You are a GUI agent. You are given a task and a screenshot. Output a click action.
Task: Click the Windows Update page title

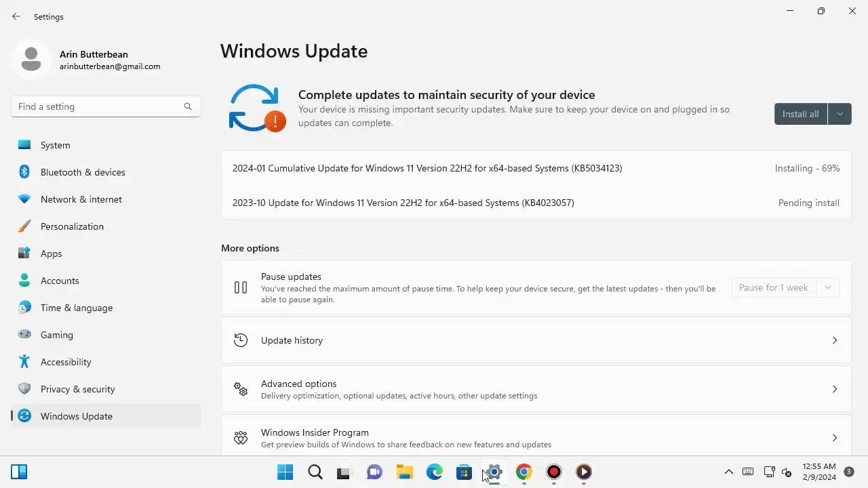coord(294,51)
